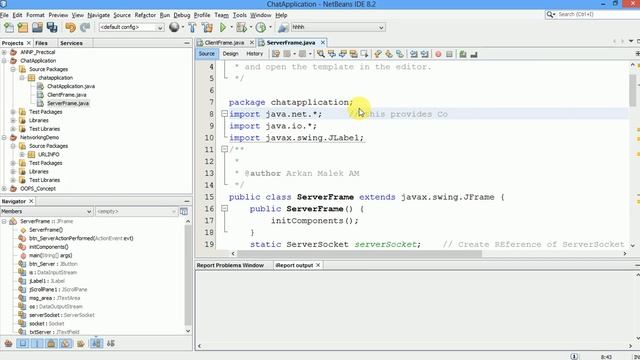Click the Redo toolbar icon

(85, 27)
